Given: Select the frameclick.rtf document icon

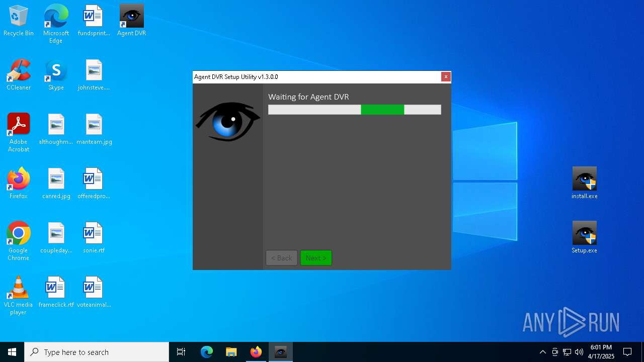Looking at the screenshot, I should pyautogui.click(x=56, y=293).
